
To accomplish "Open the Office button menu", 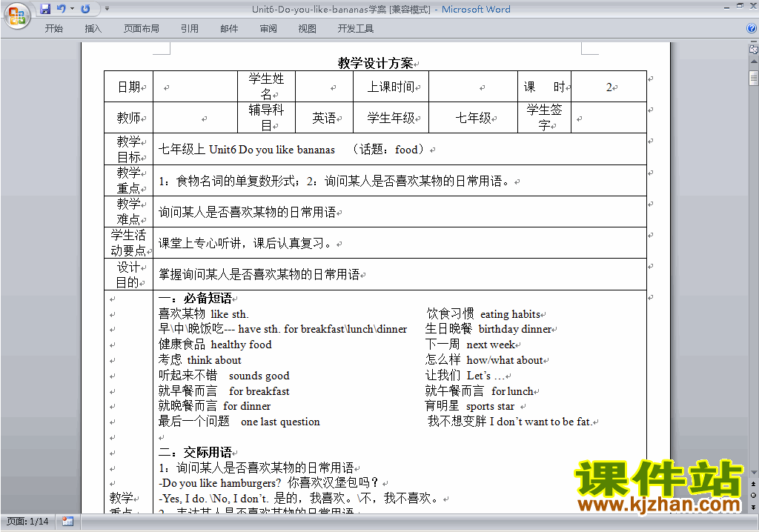I will (18, 16).
